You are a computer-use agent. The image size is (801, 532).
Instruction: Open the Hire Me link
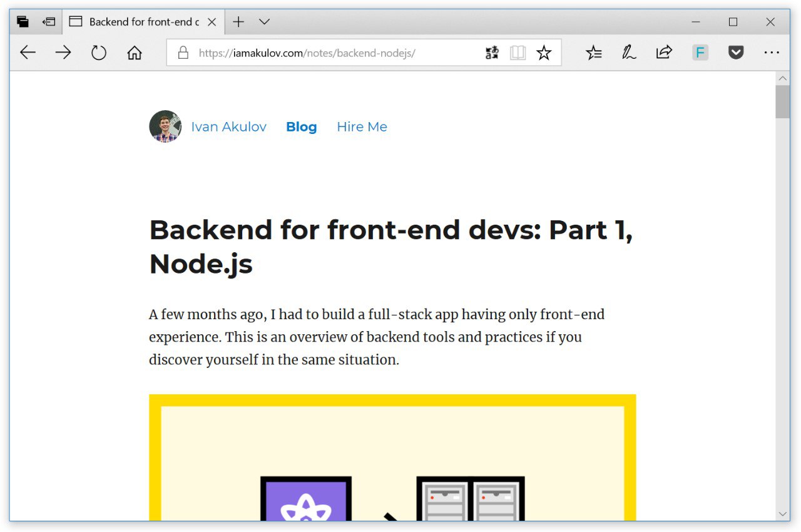[362, 126]
